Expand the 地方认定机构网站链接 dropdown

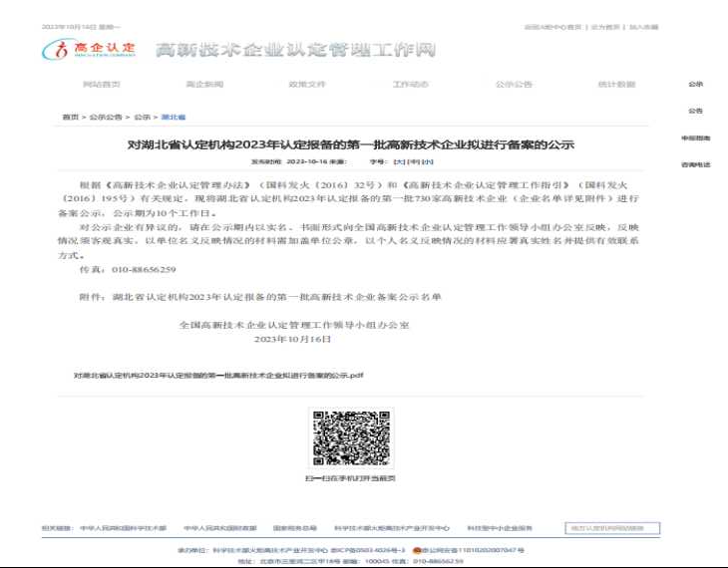point(611,528)
